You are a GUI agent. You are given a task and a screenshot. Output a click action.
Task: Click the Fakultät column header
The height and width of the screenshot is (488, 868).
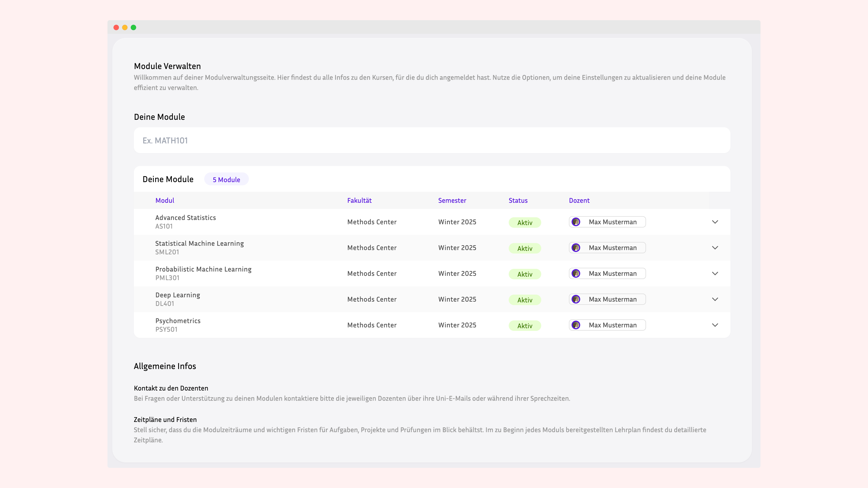coord(360,200)
